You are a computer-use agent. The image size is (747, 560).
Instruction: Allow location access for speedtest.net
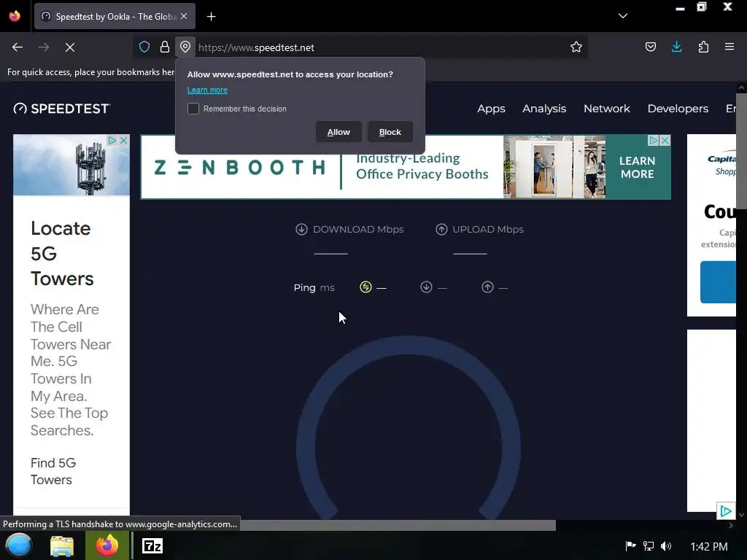click(338, 132)
